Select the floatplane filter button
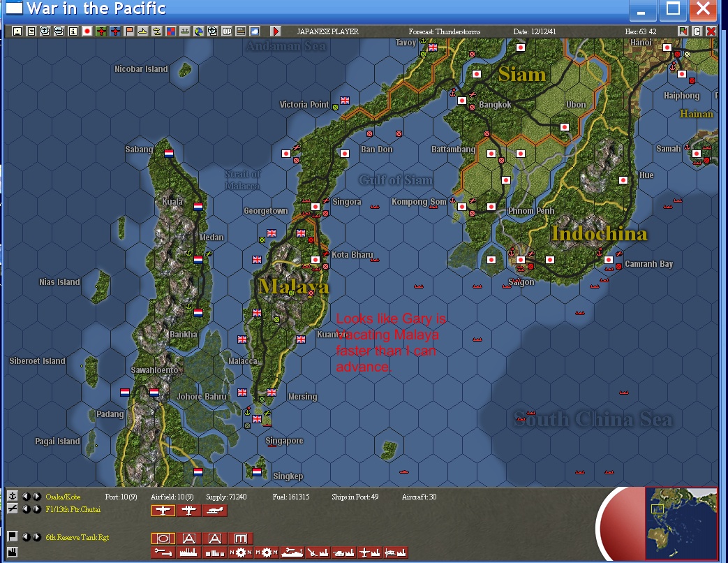The height and width of the screenshot is (563, 728). pyautogui.click(x=214, y=511)
